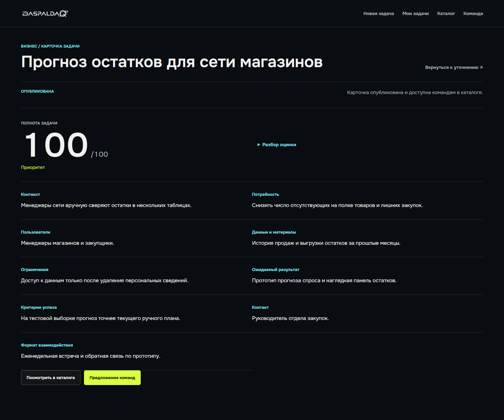Open the Новая задача menu item
Viewport: 504px width, 420px height.
pyautogui.click(x=379, y=14)
